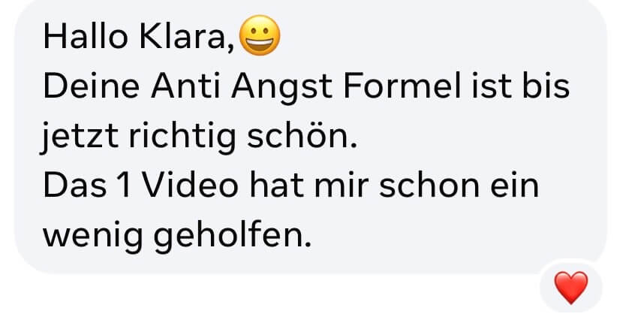Select the word "Video" in the message
Screen dimensions: 644x320
pyautogui.click(x=190, y=186)
